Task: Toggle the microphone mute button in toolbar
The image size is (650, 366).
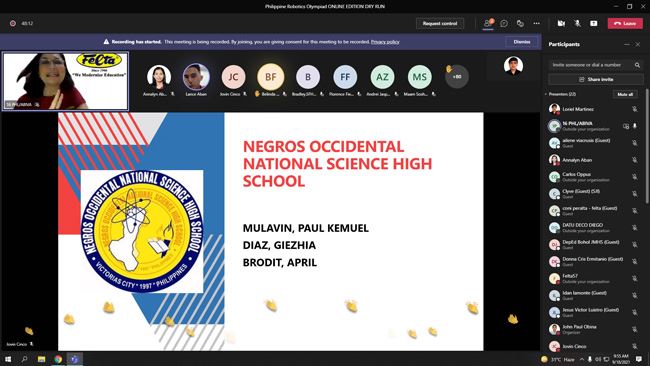Action: [577, 24]
